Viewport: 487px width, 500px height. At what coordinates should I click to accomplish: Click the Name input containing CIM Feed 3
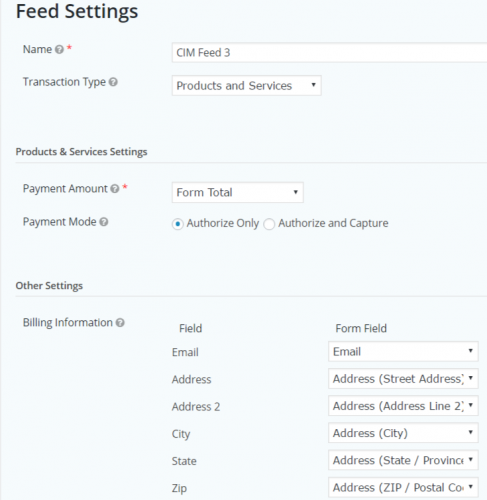coord(329,53)
